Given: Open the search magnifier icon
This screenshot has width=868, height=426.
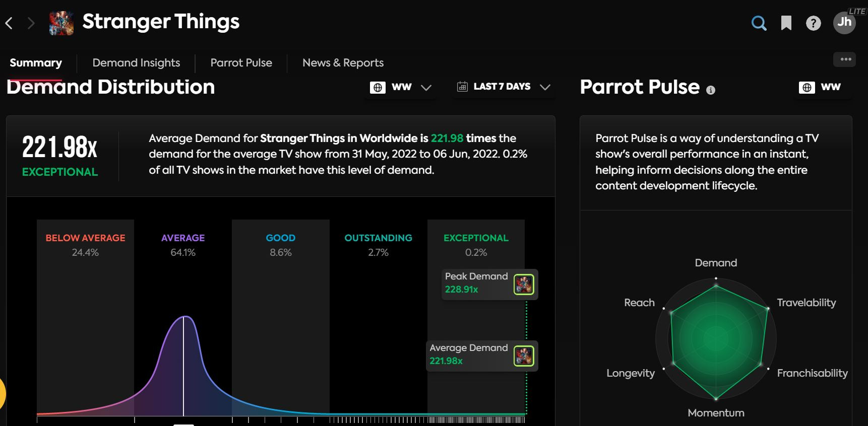Looking at the screenshot, I should 759,23.
